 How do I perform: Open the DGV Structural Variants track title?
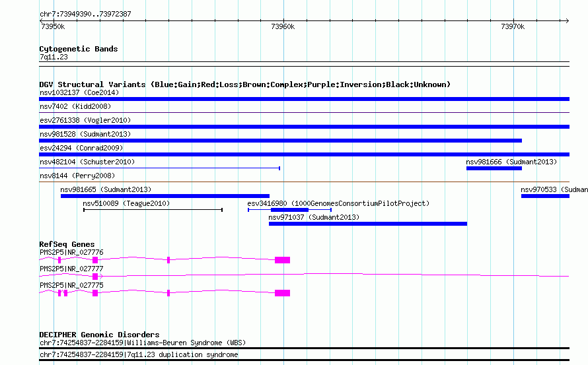(x=245, y=84)
